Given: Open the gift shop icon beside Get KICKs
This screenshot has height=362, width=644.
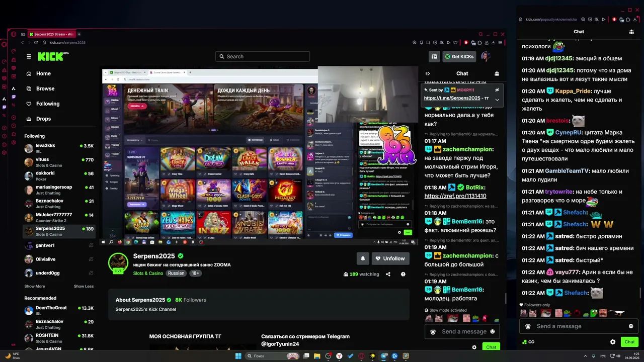Looking at the screenshot, I should tap(434, 56).
